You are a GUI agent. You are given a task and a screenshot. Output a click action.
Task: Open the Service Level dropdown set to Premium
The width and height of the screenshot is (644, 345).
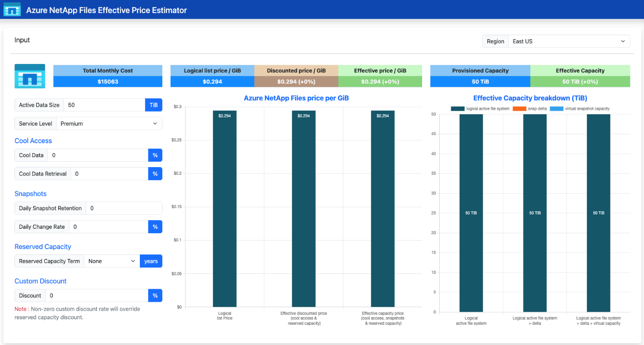[x=109, y=123]
